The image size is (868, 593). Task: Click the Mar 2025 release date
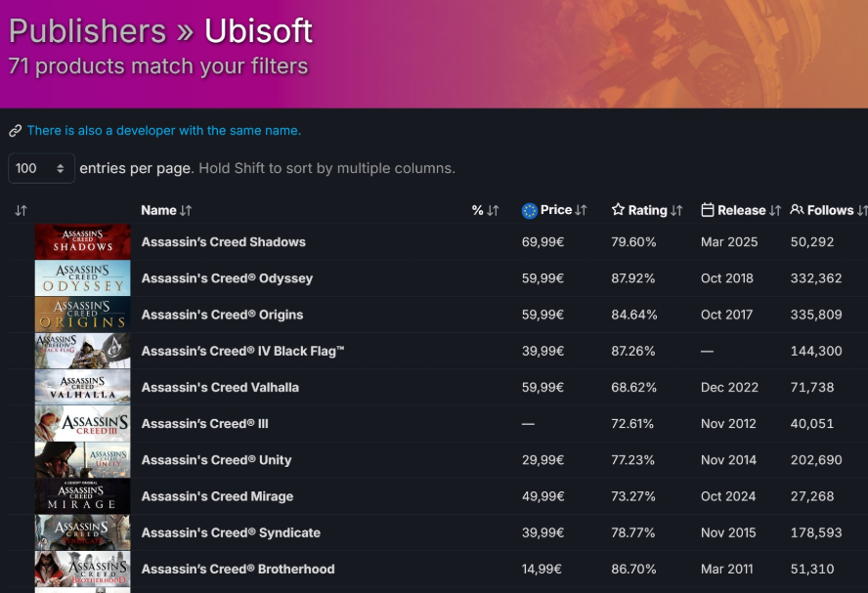(729, 241)
